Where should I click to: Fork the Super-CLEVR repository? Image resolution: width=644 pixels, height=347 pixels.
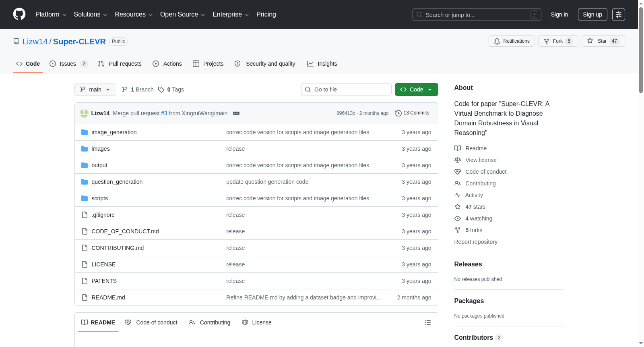(558, 41)
